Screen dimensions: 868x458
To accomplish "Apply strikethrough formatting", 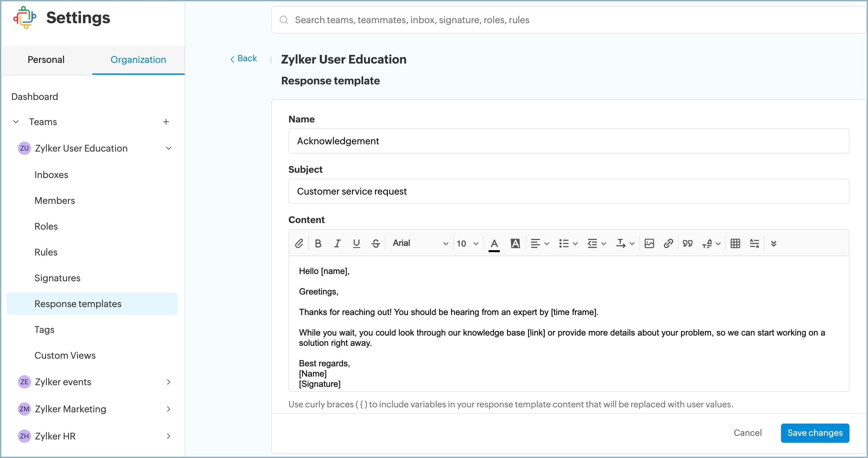I will [375, 243].
